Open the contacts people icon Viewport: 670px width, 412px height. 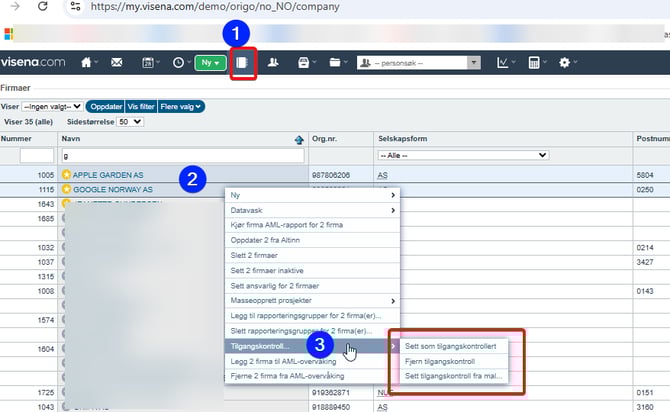pos(273,62)
